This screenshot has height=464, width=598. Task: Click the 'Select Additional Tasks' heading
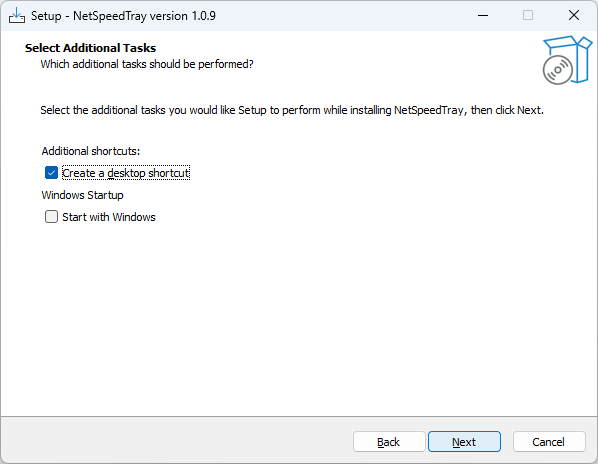(x=90, y=48)
